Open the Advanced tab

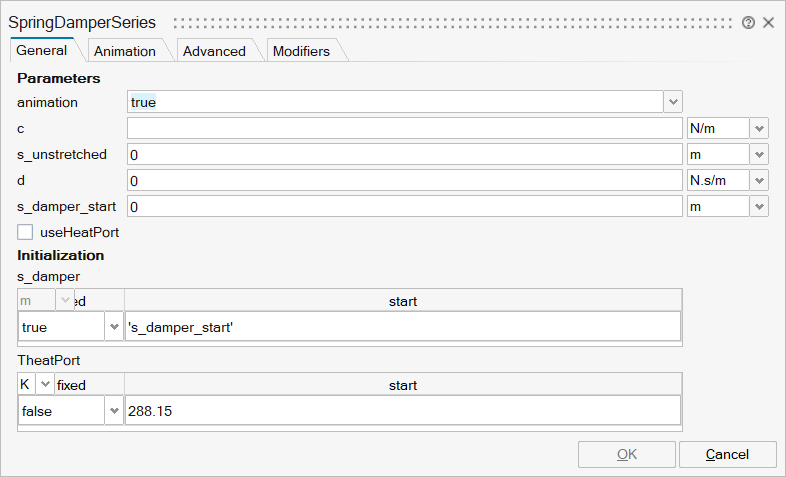[214, 51]
